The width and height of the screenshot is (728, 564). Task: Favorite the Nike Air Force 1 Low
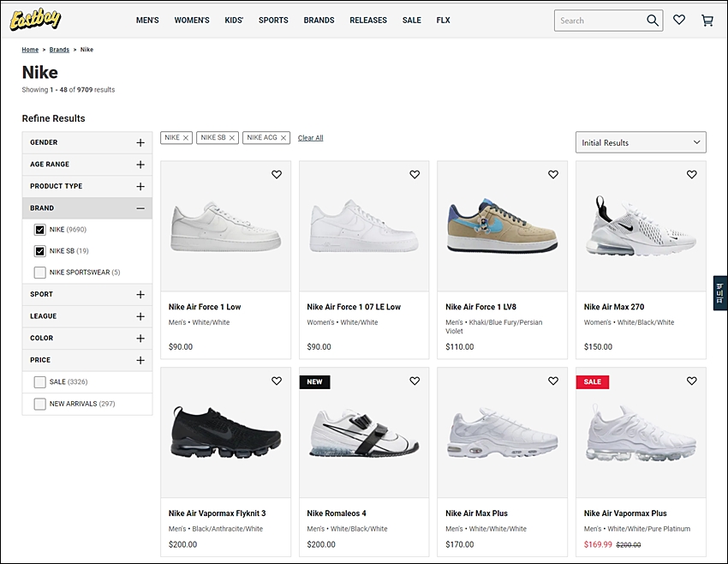277,174
